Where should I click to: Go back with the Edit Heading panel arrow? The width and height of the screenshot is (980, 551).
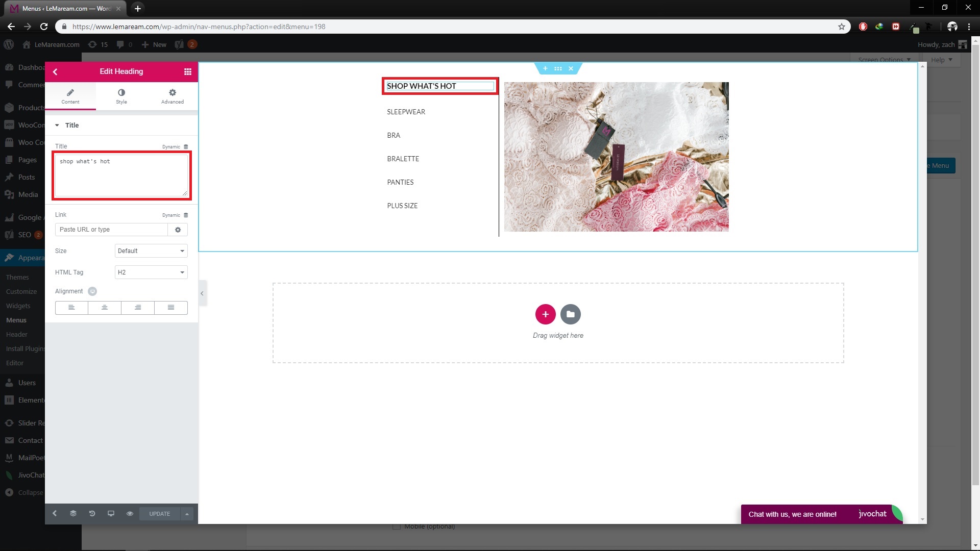click(55, 71)
